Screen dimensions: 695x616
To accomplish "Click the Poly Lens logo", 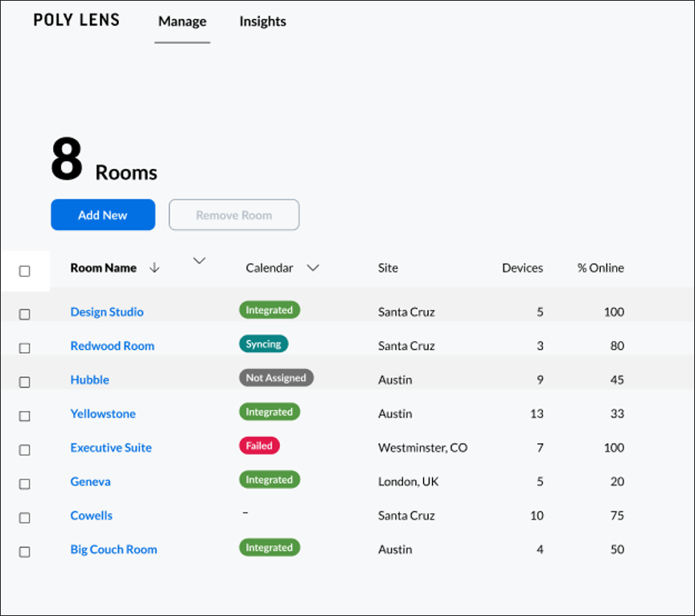I will pos(76,19).
